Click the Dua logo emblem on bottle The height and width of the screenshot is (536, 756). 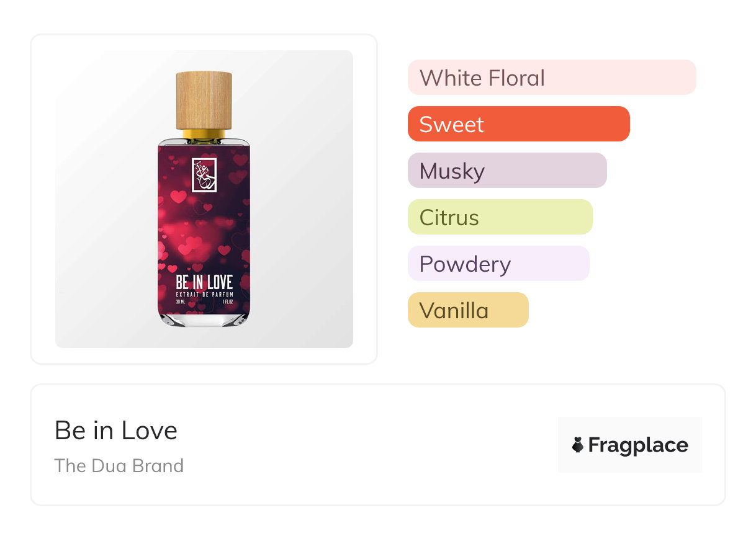(x=204, y=175)
